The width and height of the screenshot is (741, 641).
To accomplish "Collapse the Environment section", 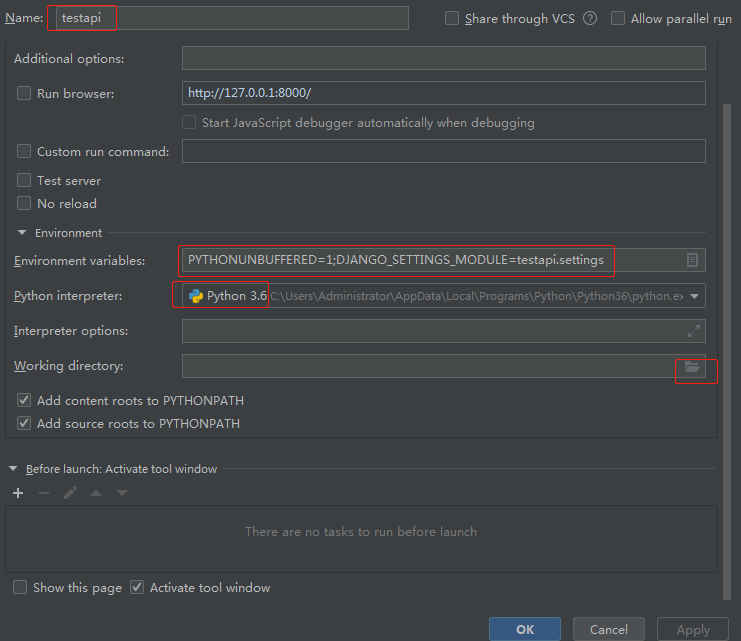I will (22, 233).
